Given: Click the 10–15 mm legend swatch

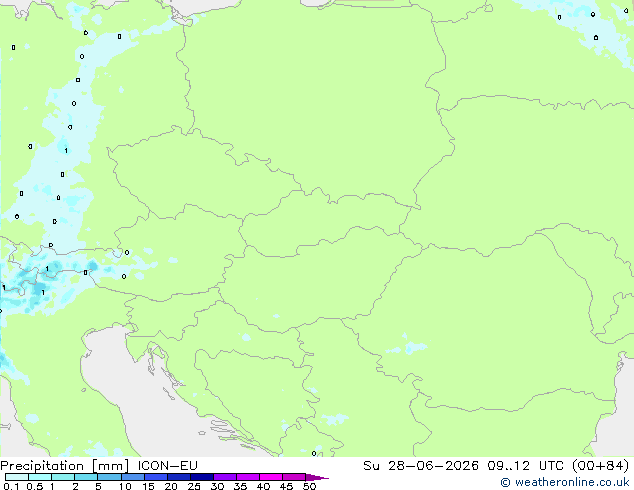Looking at the screenshot, I should point(132,477).
